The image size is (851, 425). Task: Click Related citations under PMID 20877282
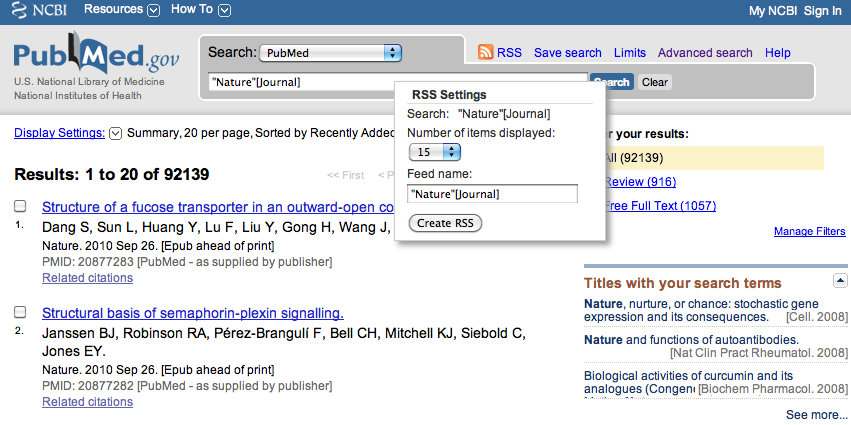(87, 402)
